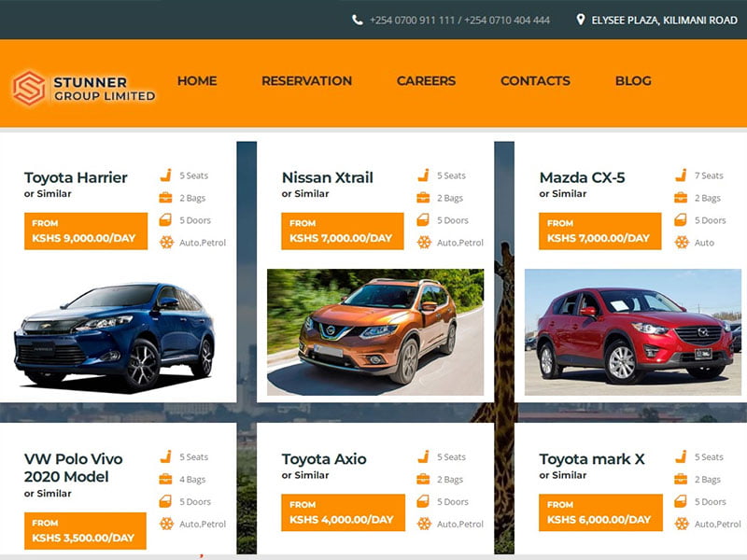Image resolution: width=747 pixels, height=560 pixels.
Task: Click seat icon on Toyota Harrier card
Action: (166, 175)
